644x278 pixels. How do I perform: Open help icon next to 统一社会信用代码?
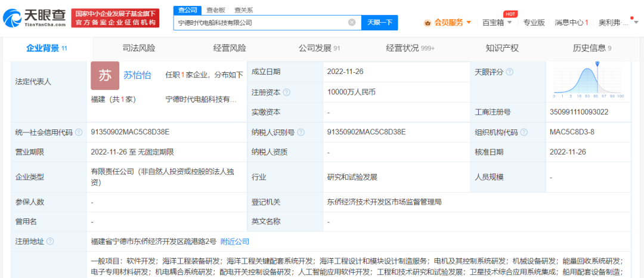click(x=79, y=132)
